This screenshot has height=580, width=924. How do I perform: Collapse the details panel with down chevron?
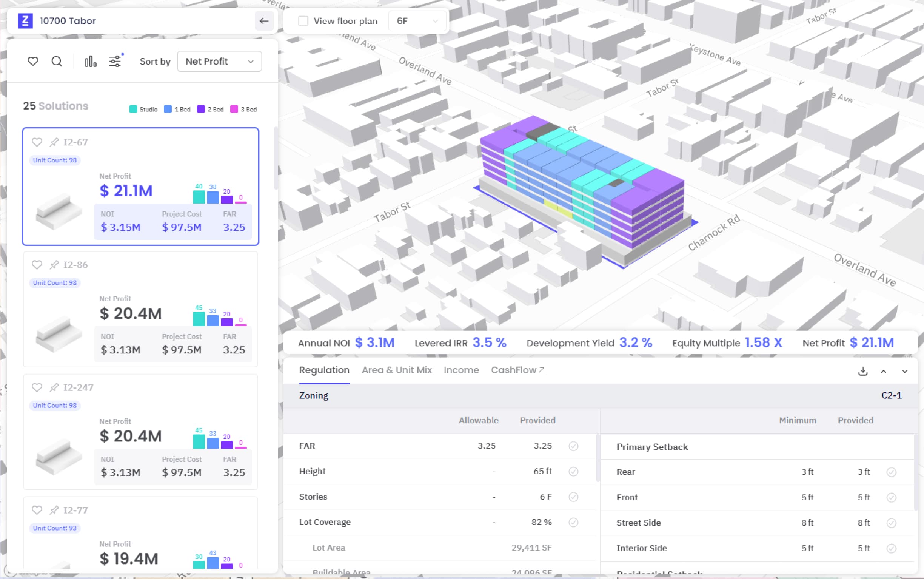pos(904,371)
